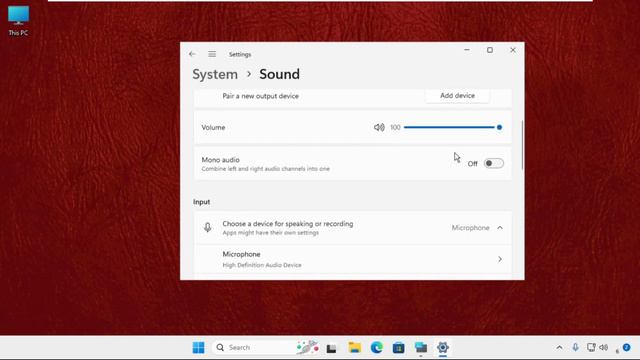The image size is (640, 360).
Task: Open This PC desktop icon
Action: click(18, 20)
